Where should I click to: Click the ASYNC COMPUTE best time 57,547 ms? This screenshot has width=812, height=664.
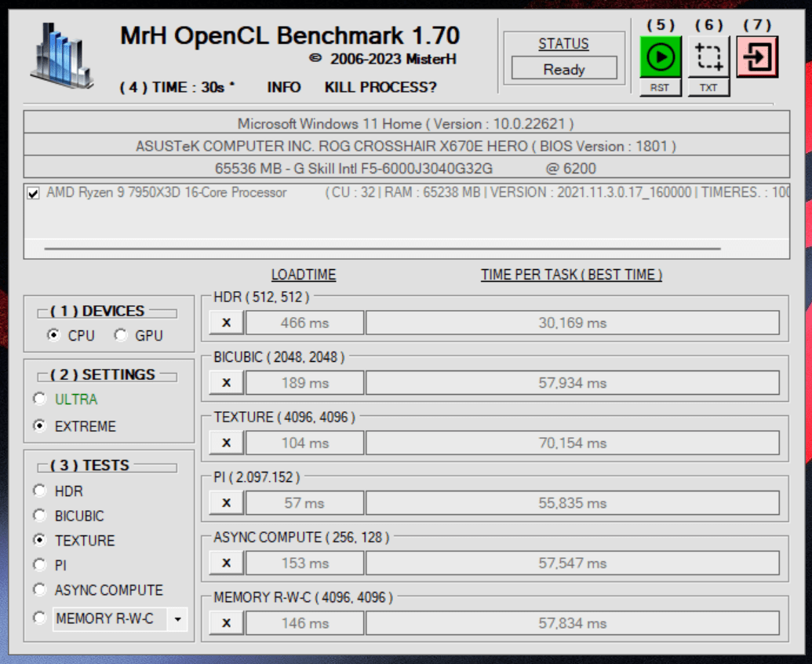(x=572, y=563)
